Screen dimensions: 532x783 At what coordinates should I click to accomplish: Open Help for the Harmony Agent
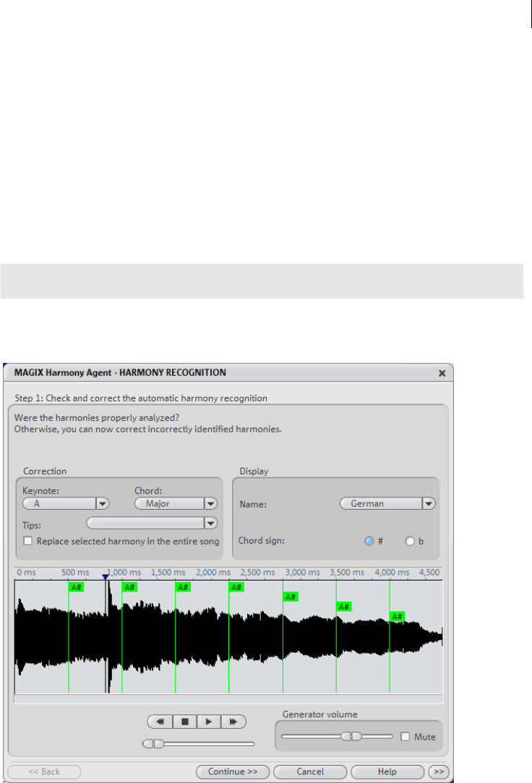point(387,771)
